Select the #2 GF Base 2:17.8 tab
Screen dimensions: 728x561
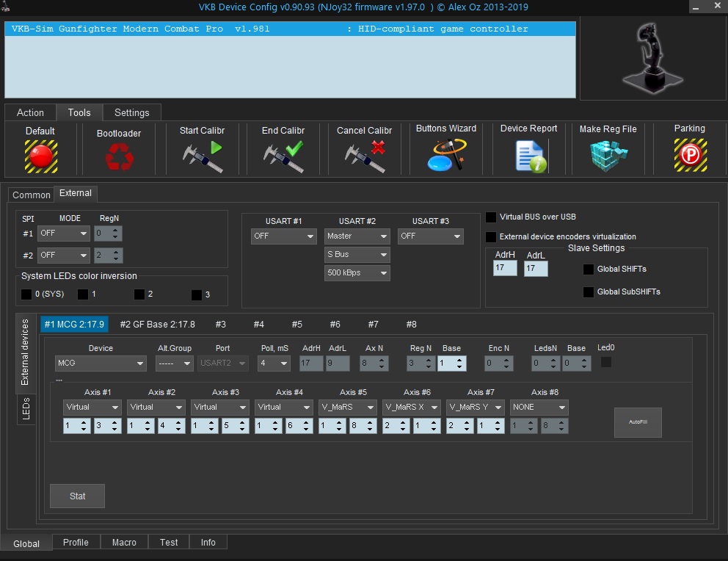point(158,324)
